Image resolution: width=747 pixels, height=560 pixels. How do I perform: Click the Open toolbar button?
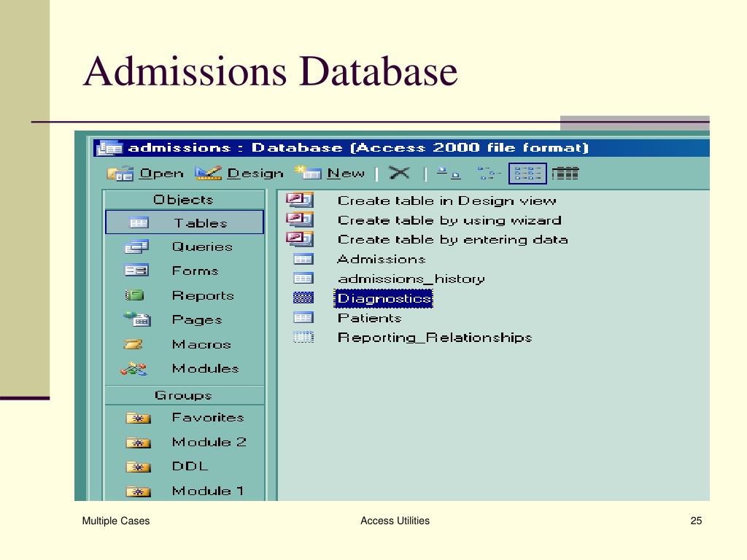pos(145,174)
